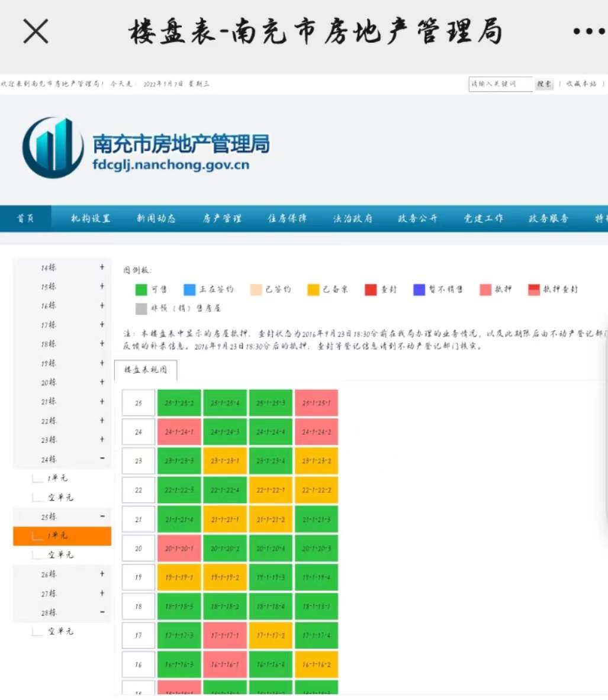This screenshot has height=700, width=608.
Task: Select 空单元 under 28栋
Action: click(x=60, y=631)
